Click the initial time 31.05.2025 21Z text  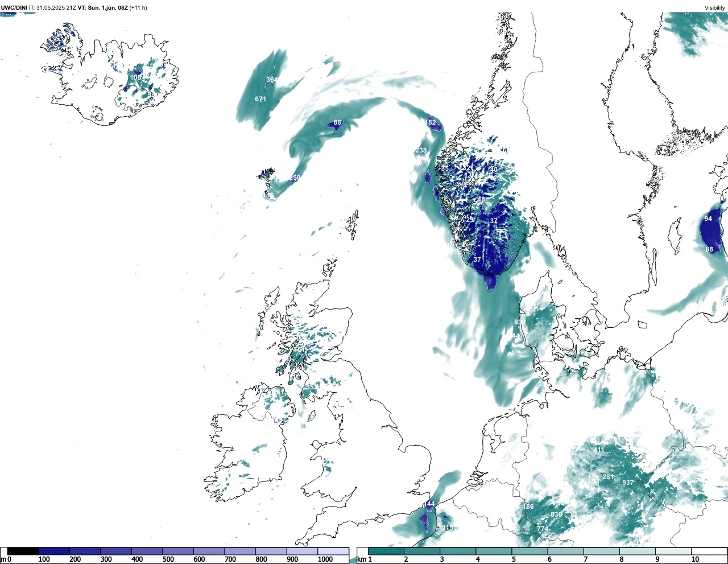click(x=56, y=8)
